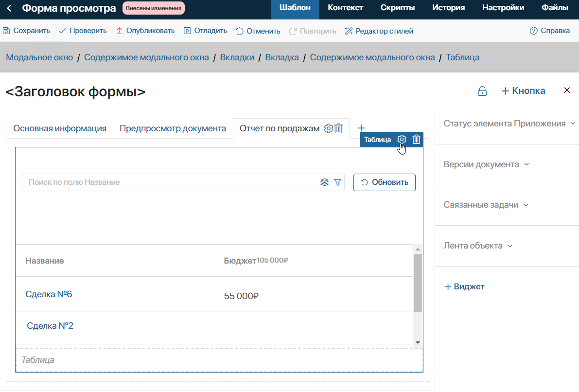579x392 pixels.
Task: Click the lock icon near Кнопка
Action: [x=482, y=91]
